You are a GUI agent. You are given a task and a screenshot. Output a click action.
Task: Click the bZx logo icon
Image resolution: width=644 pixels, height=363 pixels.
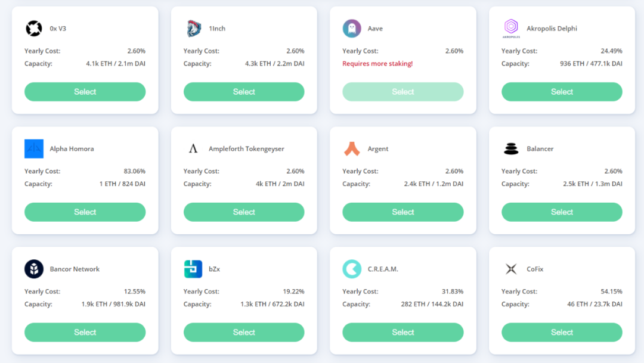[x=193, y=269]
